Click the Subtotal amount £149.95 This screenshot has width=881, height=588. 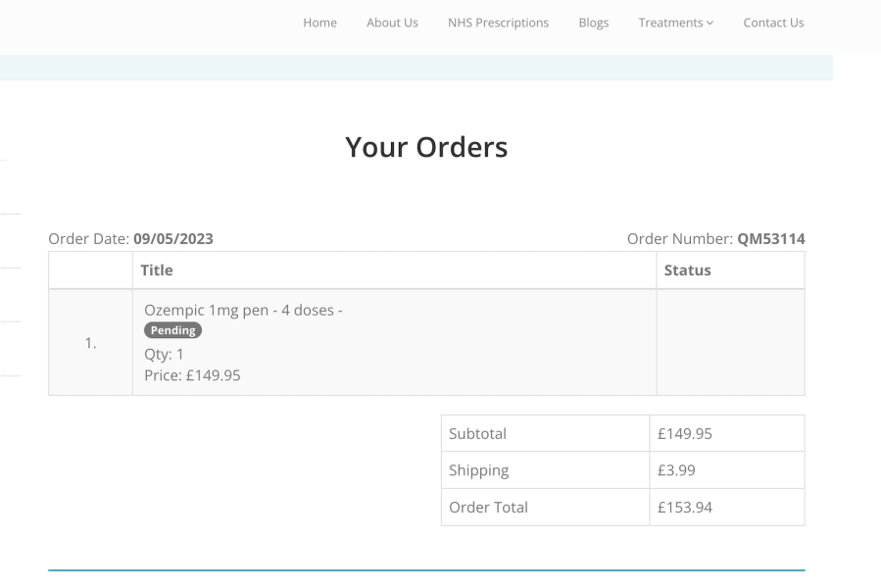685,433
